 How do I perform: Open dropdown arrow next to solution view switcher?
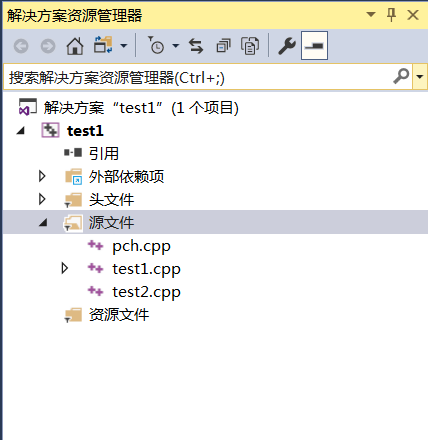coord(124,46)
